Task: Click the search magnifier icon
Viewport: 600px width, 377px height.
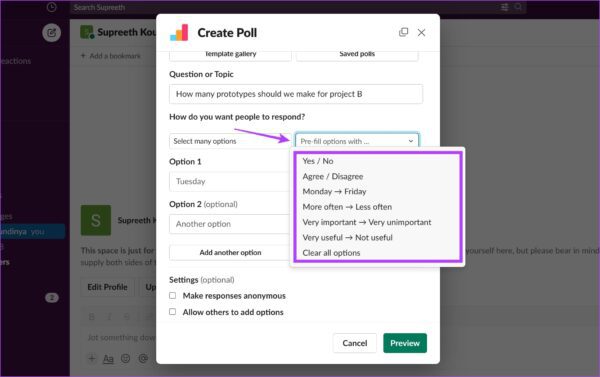Action: coord(518,7)
